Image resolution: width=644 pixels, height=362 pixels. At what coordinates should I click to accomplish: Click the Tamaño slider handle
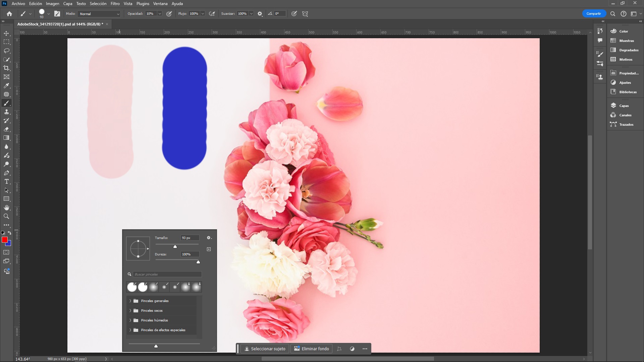[175, 247]
